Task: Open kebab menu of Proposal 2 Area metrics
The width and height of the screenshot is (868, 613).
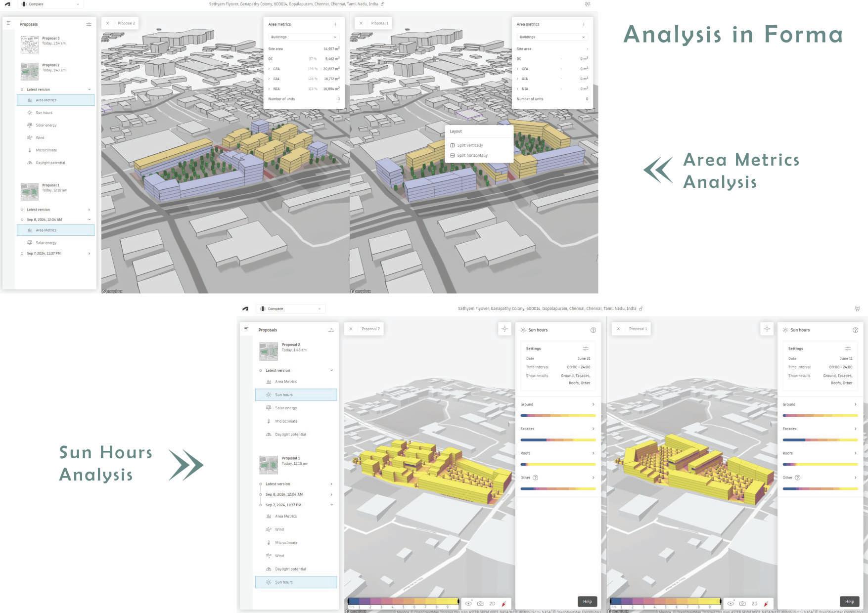Action: [x=335, y=24]
